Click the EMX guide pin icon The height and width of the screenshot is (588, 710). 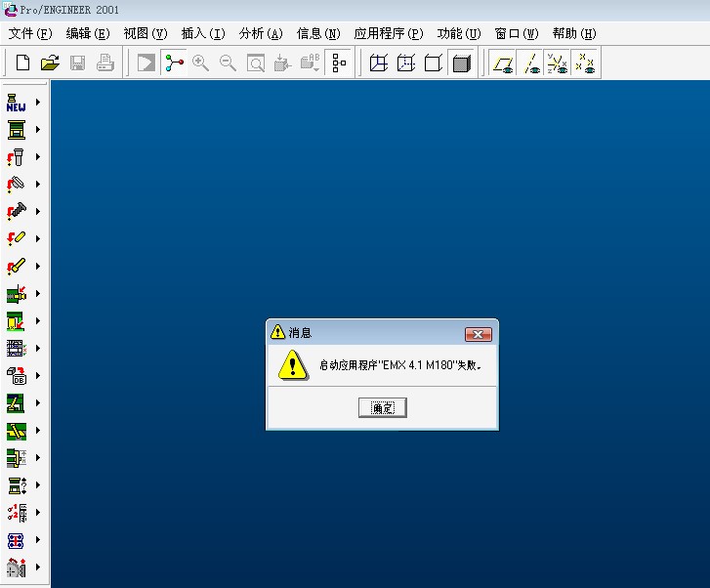17,157
